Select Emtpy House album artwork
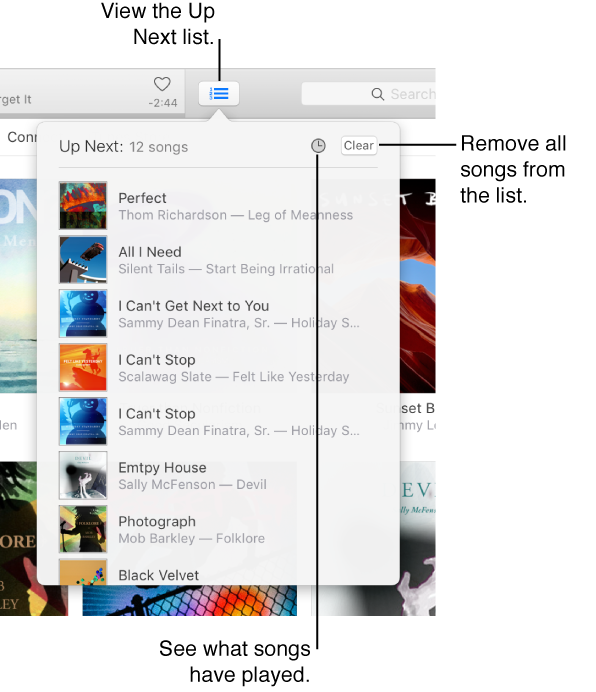 [83, 475]
